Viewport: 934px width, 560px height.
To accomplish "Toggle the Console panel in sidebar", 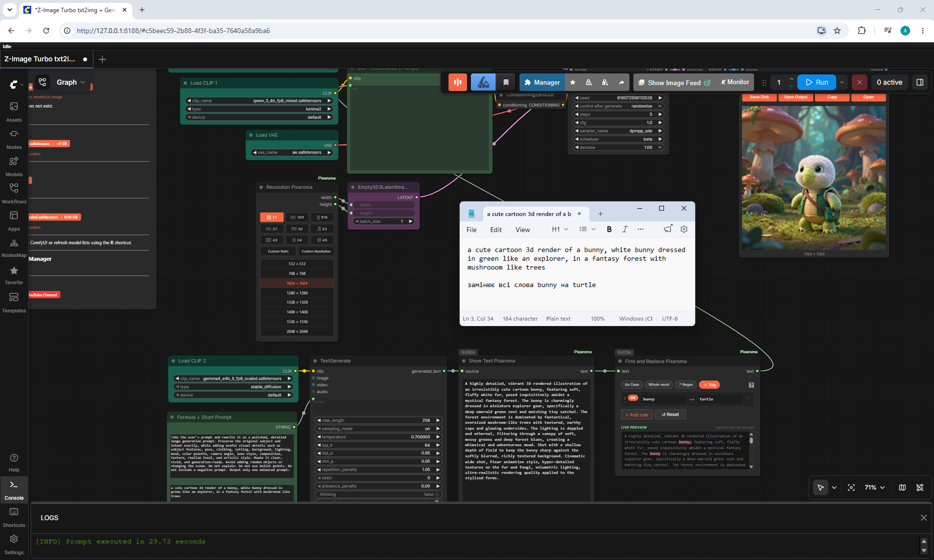I will pyautogui.click(x=14, y=490).
